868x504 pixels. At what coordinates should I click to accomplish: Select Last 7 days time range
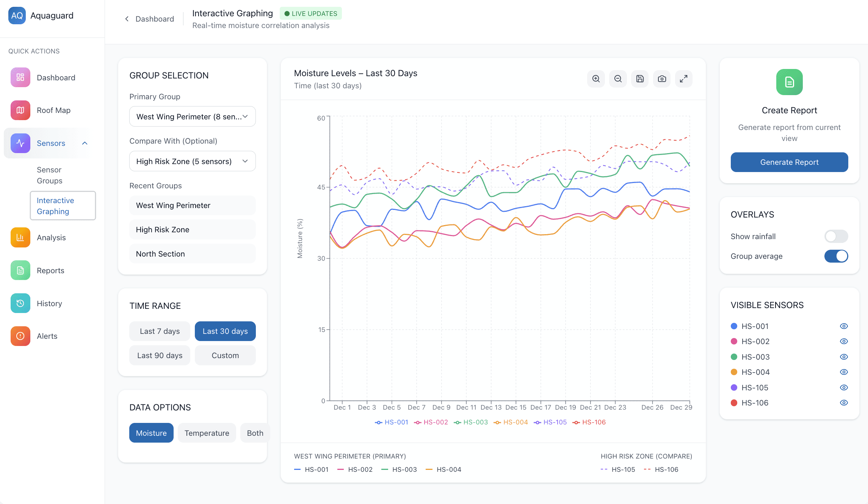[x=160, y=331]
